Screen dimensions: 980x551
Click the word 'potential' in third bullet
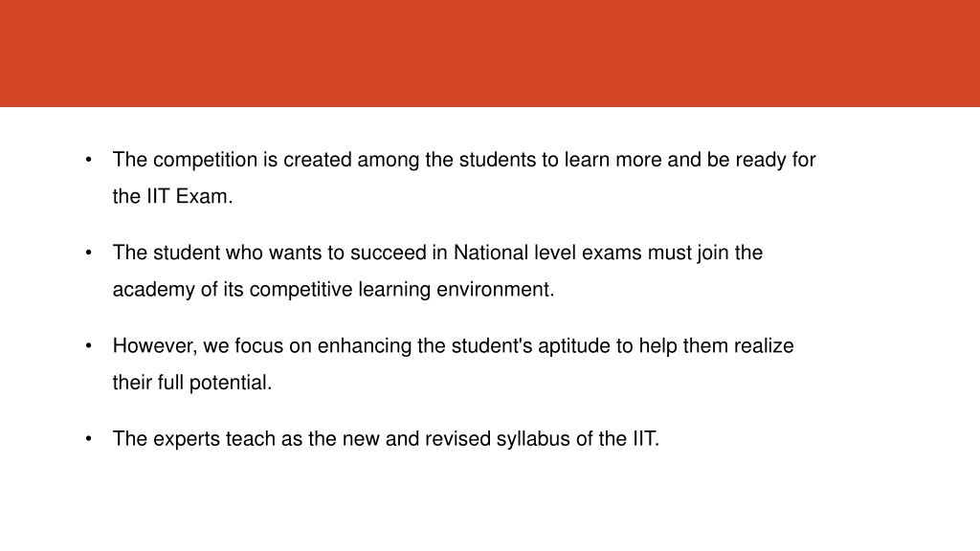[229, 383]
